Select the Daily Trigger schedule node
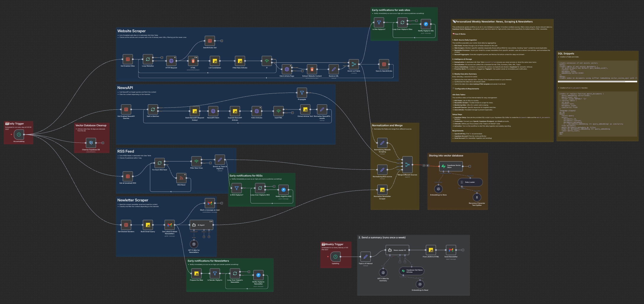 tap(19, 135)
